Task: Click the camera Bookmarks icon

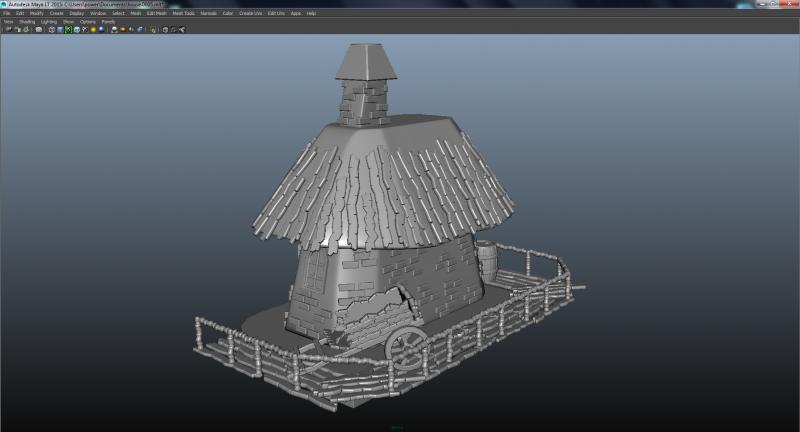Action: [26, 30]
